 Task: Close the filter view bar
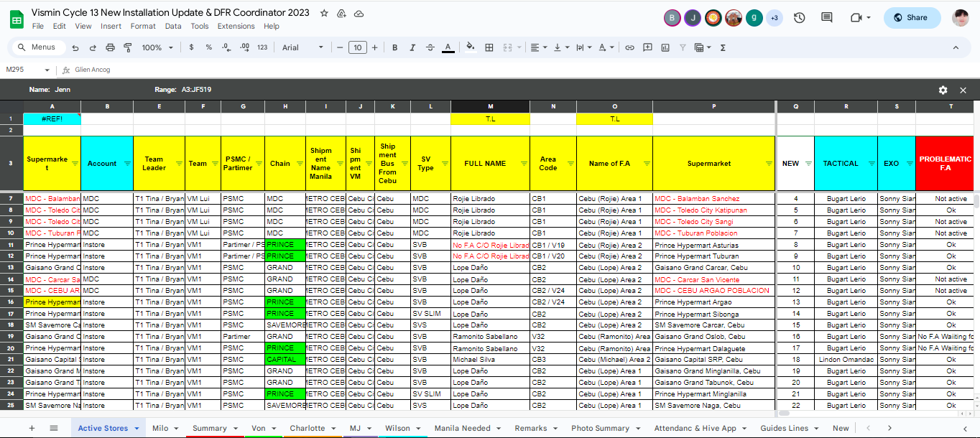(x=963, y=90)
